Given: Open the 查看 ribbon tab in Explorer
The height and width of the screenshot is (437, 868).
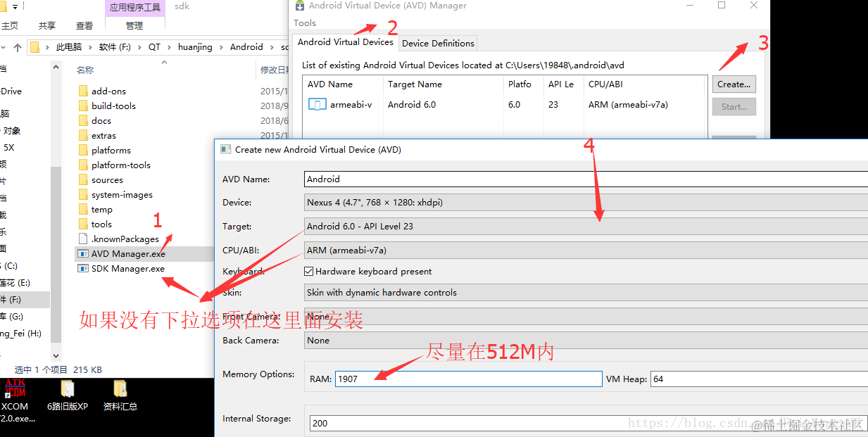Looking at the screenshot, I should pos(84,25).
